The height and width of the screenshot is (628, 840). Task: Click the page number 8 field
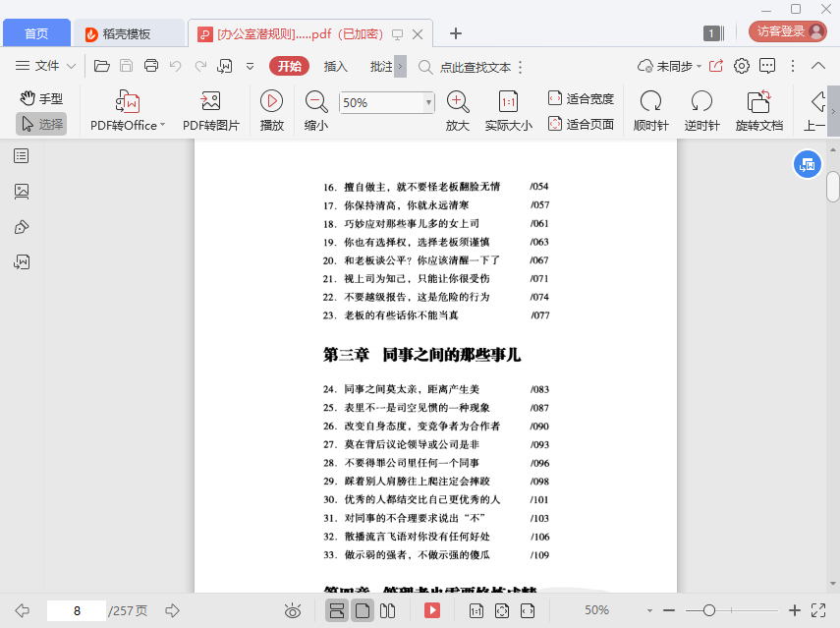77,611
